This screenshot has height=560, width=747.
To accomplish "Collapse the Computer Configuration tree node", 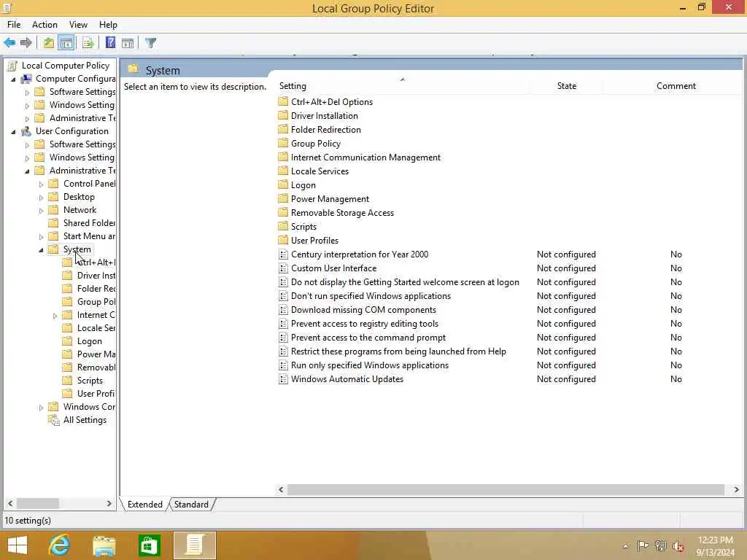I will [13, 79].
